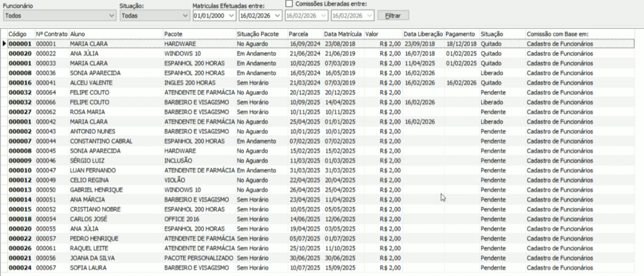Select the CONSTANTINO CABRAL row
The height and width of the screenshot is (276, 644).
click(321, 141)
